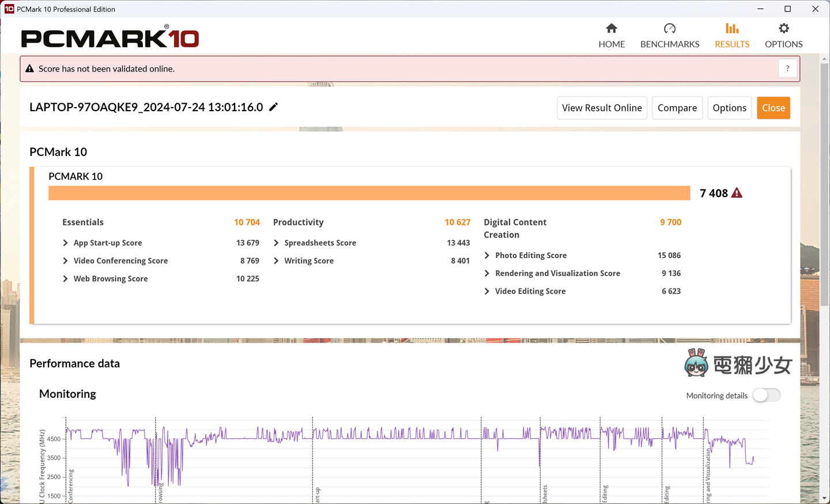This screenshot has width=830, height=504.
Task: Click the Digital Content Creation score 9 700
Action: tap(671, 222)
